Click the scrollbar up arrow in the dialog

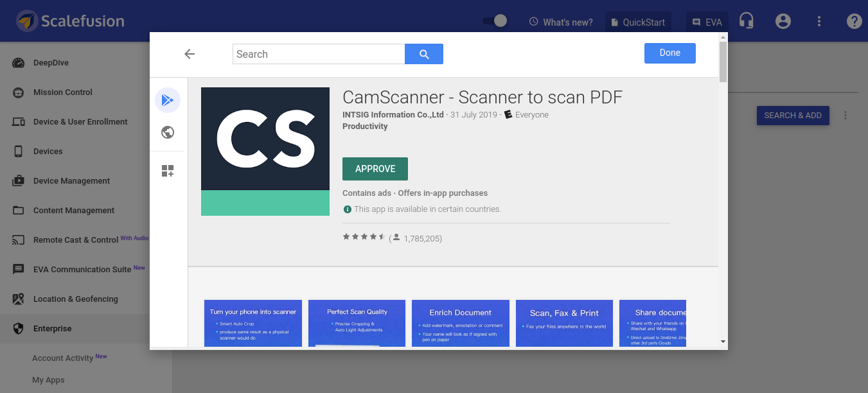[x=723, y=37]
